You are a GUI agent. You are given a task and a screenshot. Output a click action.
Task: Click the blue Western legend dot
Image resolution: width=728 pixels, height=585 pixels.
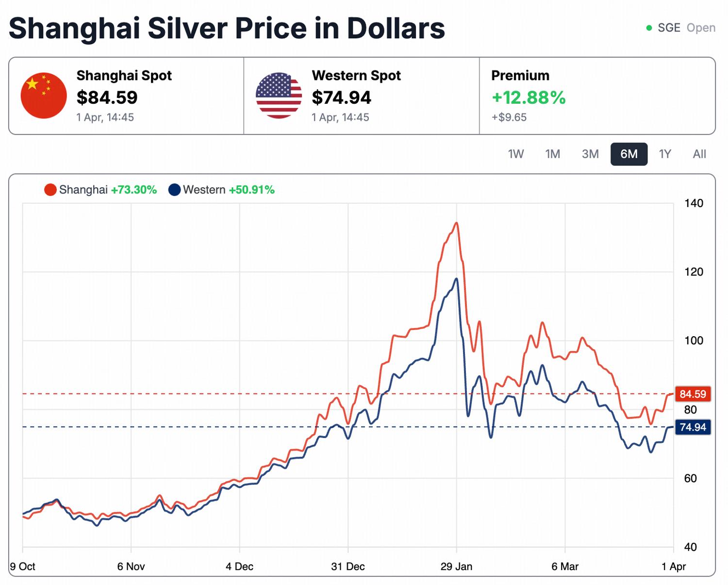(x=174, y=189)
